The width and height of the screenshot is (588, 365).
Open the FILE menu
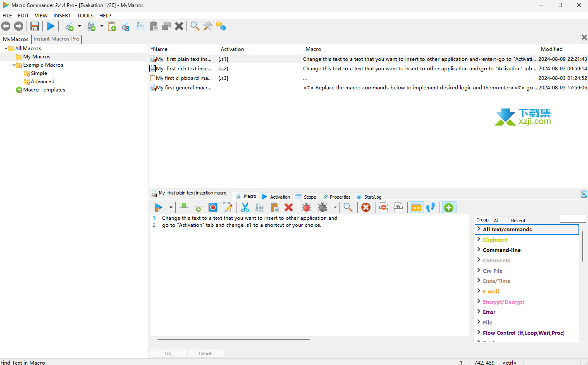coord(7,15)
